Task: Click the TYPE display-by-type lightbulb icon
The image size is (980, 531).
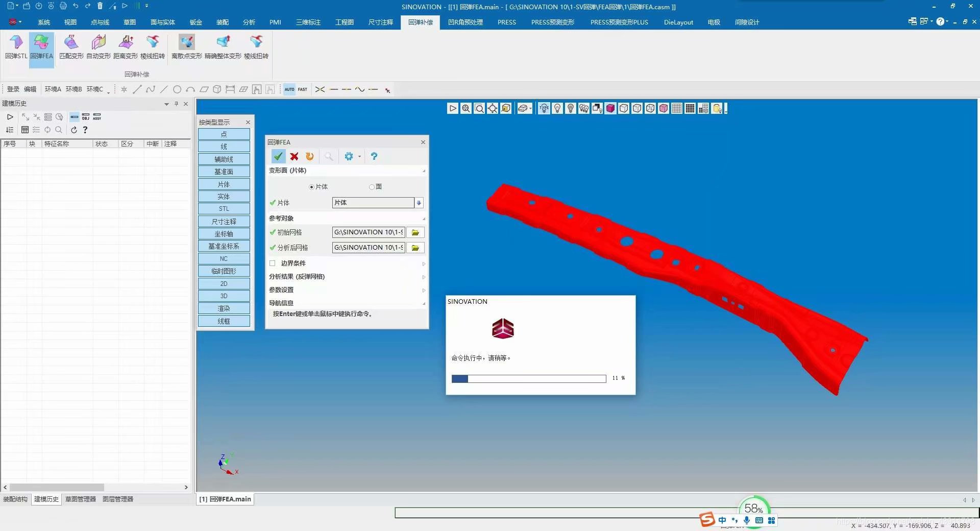Action: pyautogui.click(x=544, y=108)
